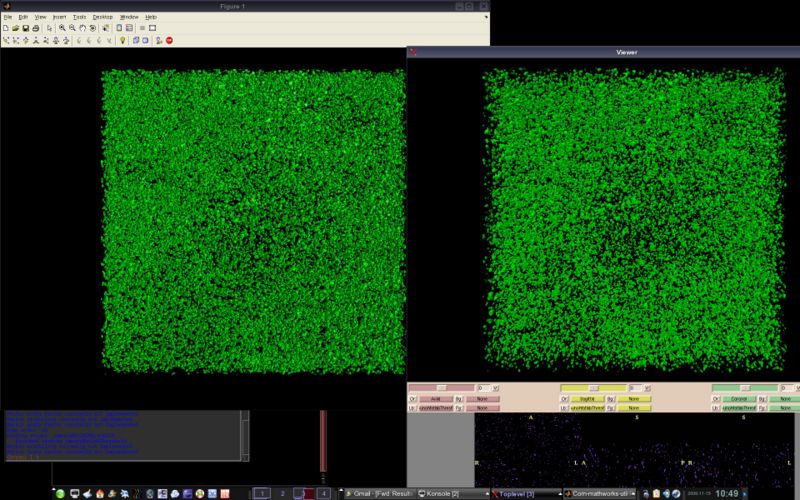This screenshot has height=500, width=800.
Task: Switch to the Gmail taskbar window entry
Action: 380,493
